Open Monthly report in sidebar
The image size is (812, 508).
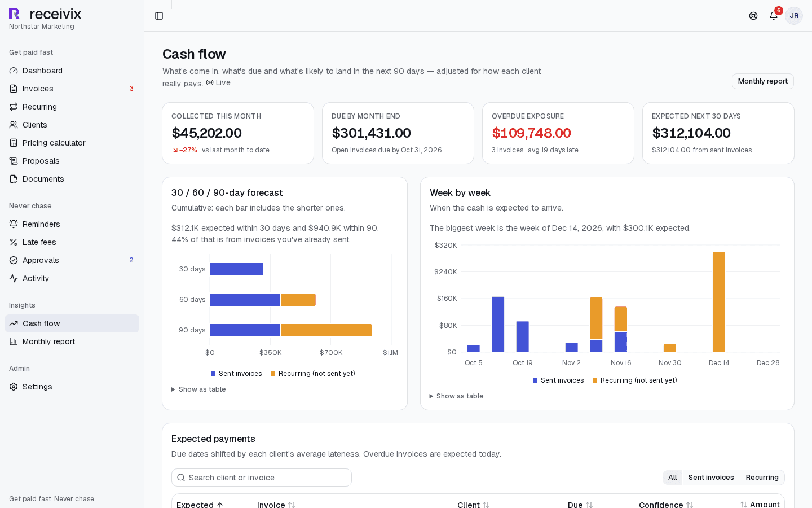tap(72, 341)
